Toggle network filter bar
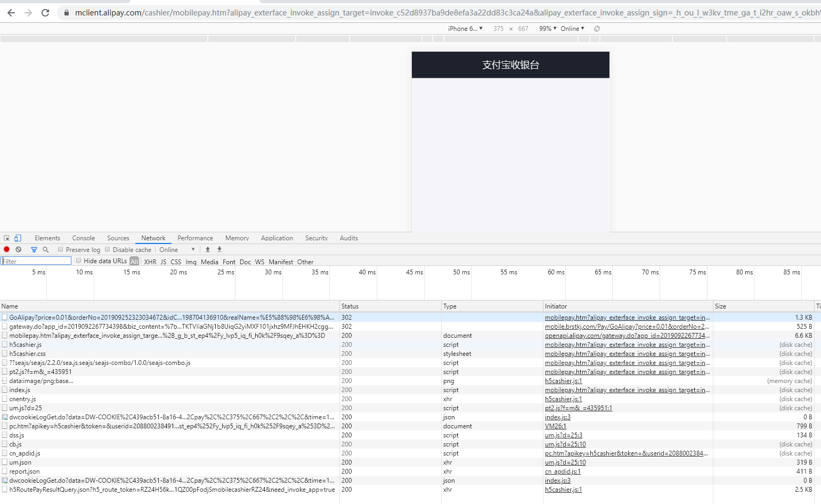821x504 pixels. pos(34,249)
